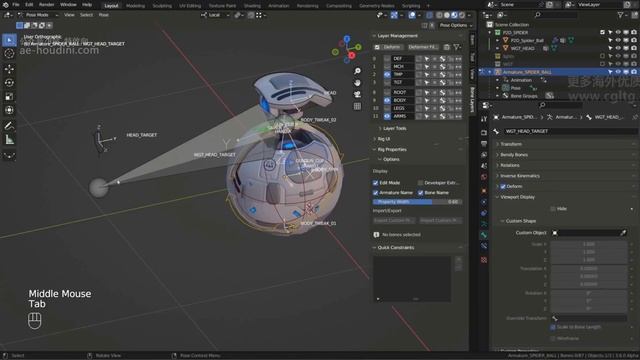Click the WGT_HEAD_TARGET bone name field
The height and width of the screenshot is (360, 640).
[x=570, y=131]
